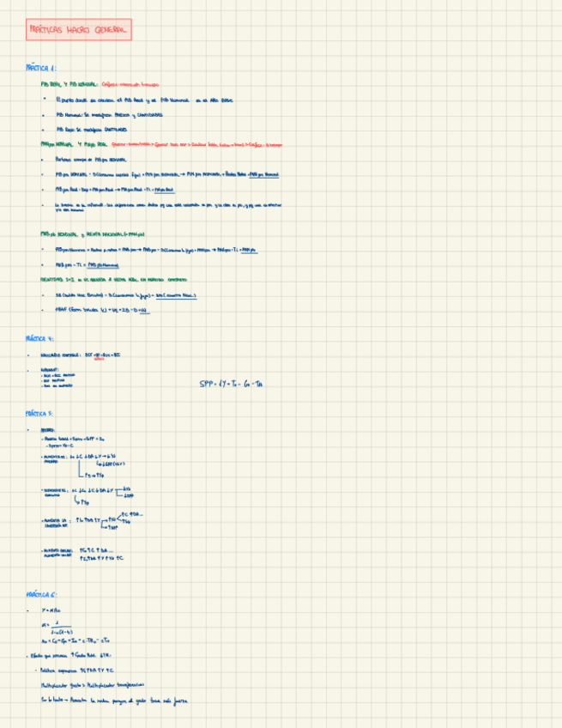The width and height of the screenshot is (562, 728).
Task: Select the blue heading 'PRÁCTICA 6:'
Action: 41,594
